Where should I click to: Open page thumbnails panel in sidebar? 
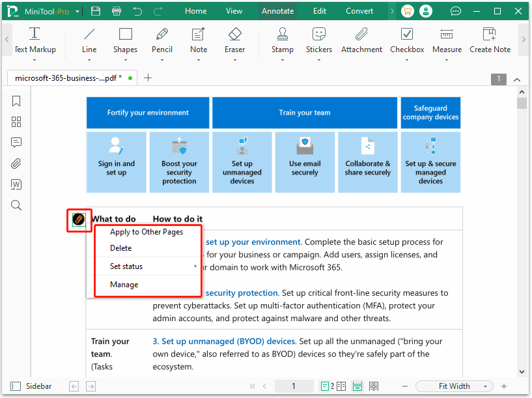tap(16, 122)
